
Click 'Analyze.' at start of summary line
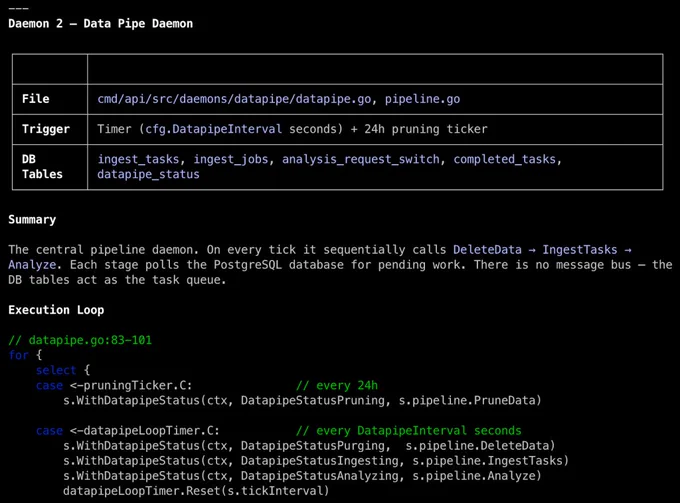click(36, 265)
